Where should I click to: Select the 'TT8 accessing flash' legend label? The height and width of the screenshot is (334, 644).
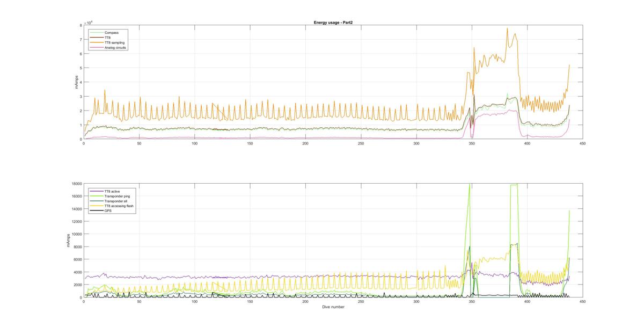[x=119, y=205]
